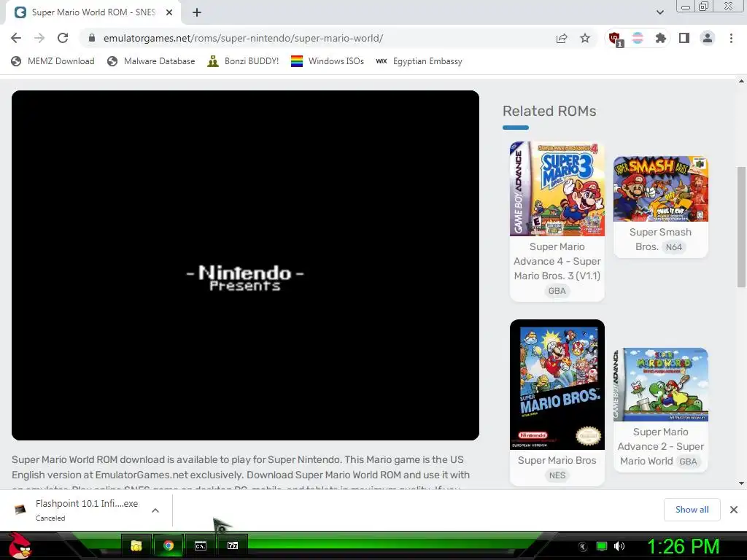Open the striped flag extension icon
This screenshot has width=747, height=560.
(638, 38)
